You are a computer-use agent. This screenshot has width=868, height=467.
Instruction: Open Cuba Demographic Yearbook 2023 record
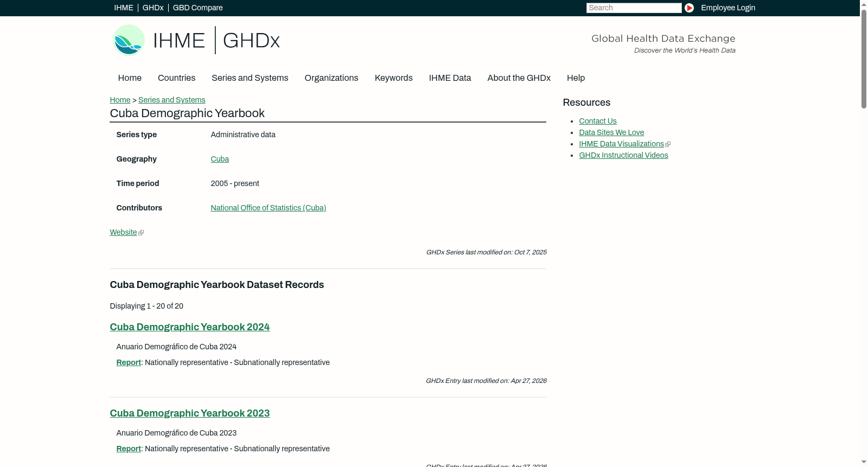[x=189, y=413]
